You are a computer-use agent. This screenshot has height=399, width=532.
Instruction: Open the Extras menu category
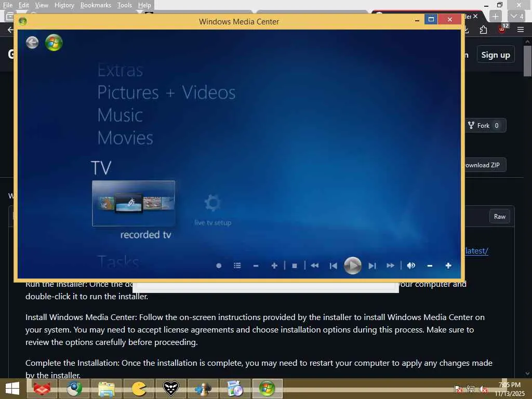[120, 70]
